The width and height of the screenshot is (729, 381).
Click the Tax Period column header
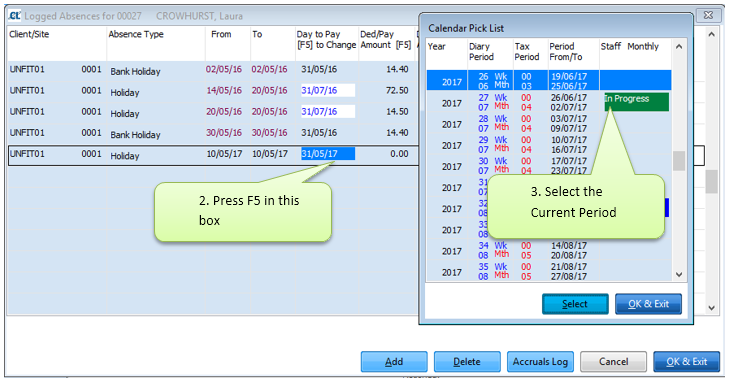pyautogui.click(x=527, y=52)
